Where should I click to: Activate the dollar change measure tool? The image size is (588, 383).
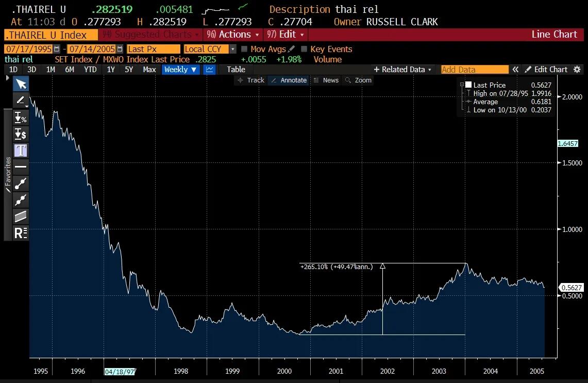21,134
